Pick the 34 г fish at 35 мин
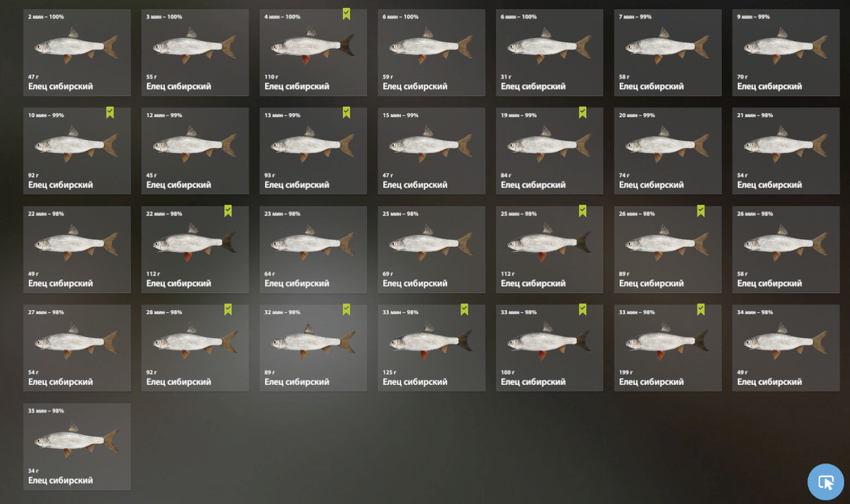This screenshot has width=850, height=504. click(x=77, y=447)
